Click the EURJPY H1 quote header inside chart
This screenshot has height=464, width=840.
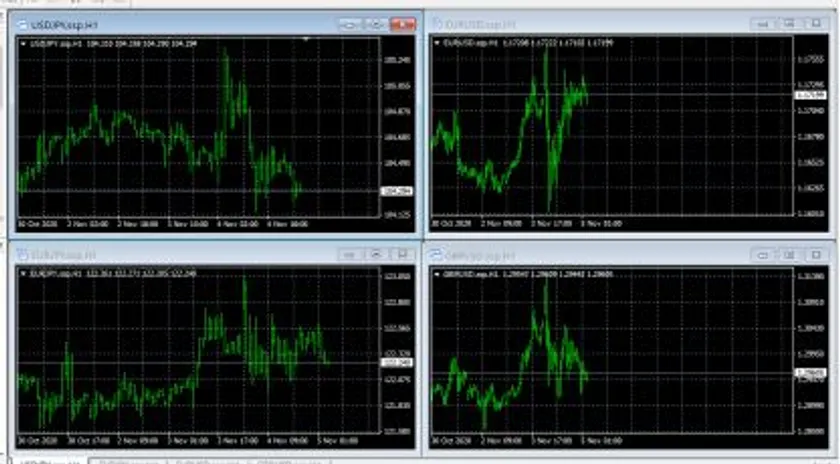pyautogui.click(x=113, y=274)
